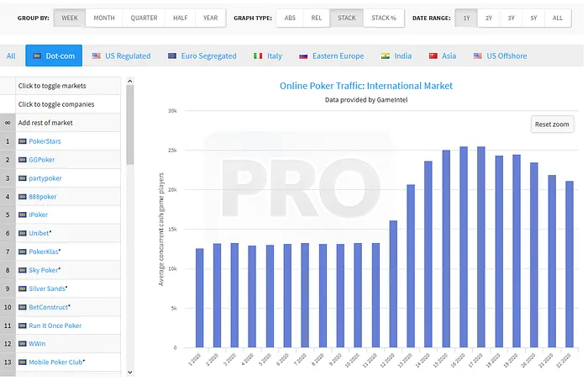Click the sidebar vertical scrollbar thumb

pyautogui.click(x=129, y=123)
